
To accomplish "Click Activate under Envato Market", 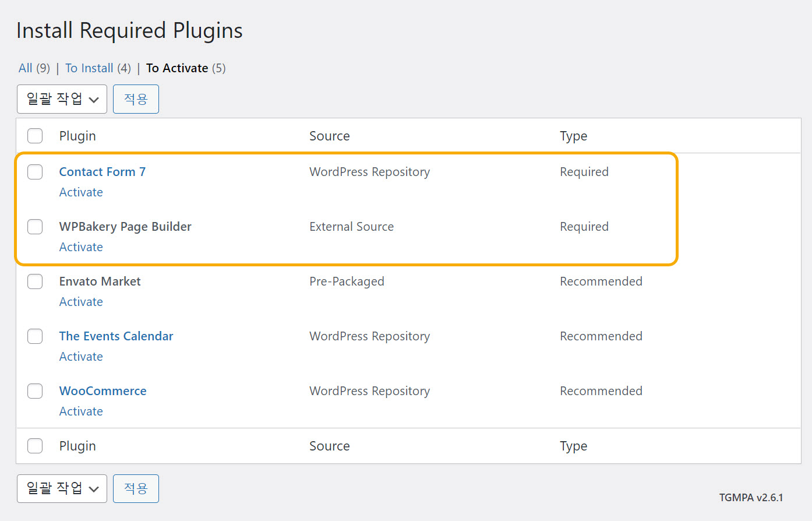I will 81,302.
